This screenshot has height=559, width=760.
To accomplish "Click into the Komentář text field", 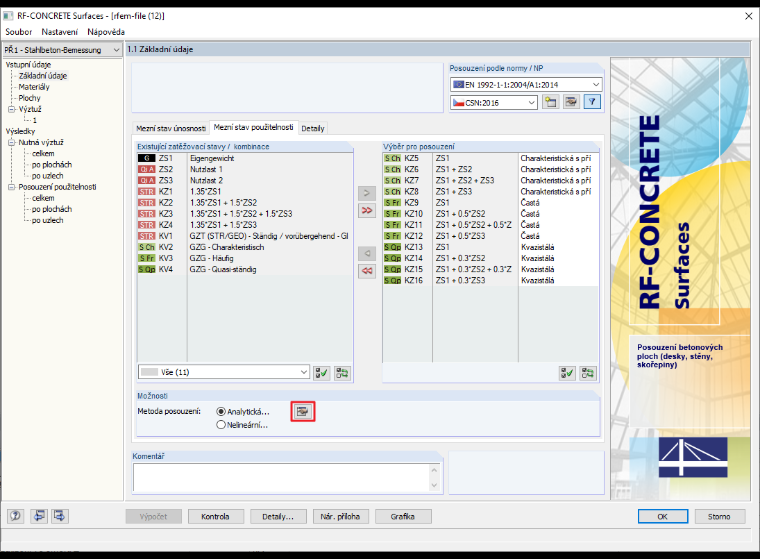I will pyautogui.click(x=281, y=478).
